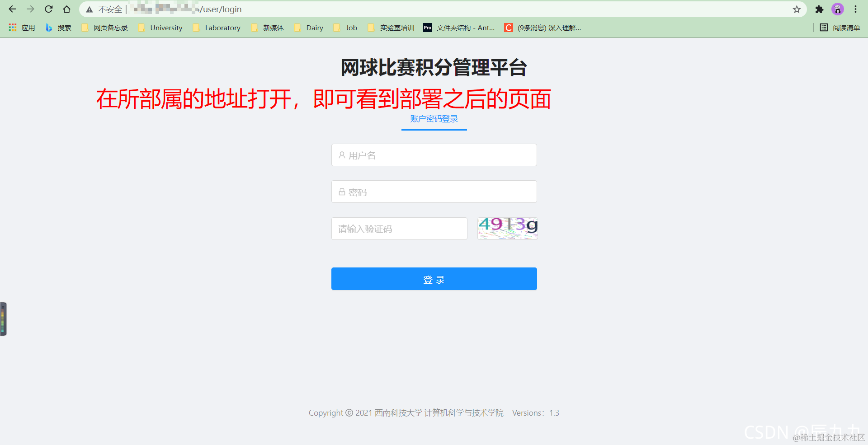Click the back navigation arrow
The height and width of the screenshot is (445, 868).
[12, 9]
